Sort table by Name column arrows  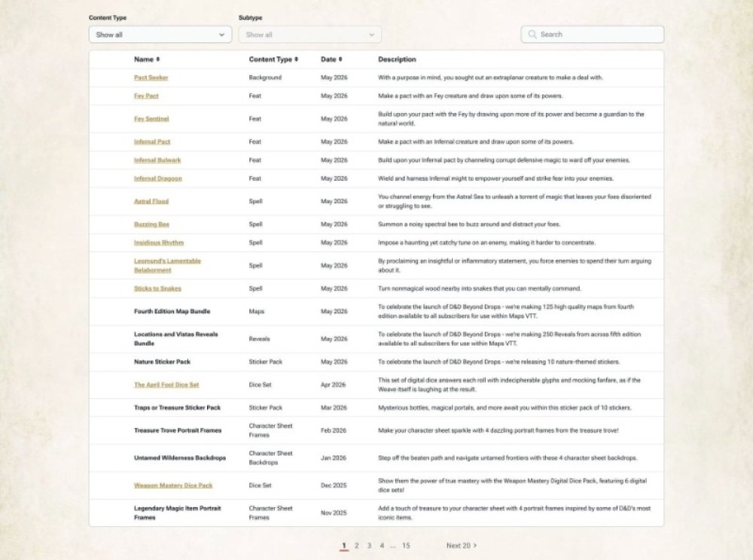pyautogui.click(x=158, y=59)
